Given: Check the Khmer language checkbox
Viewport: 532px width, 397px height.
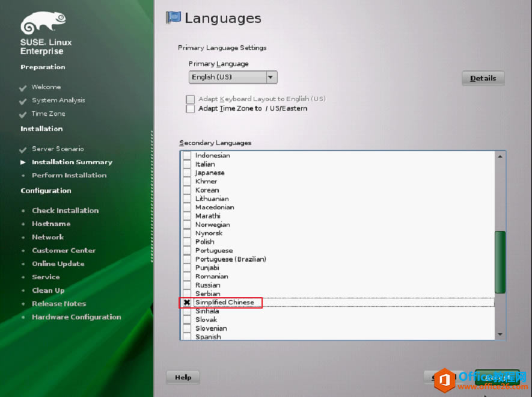Looking at the screenshot, I should 187,181.
